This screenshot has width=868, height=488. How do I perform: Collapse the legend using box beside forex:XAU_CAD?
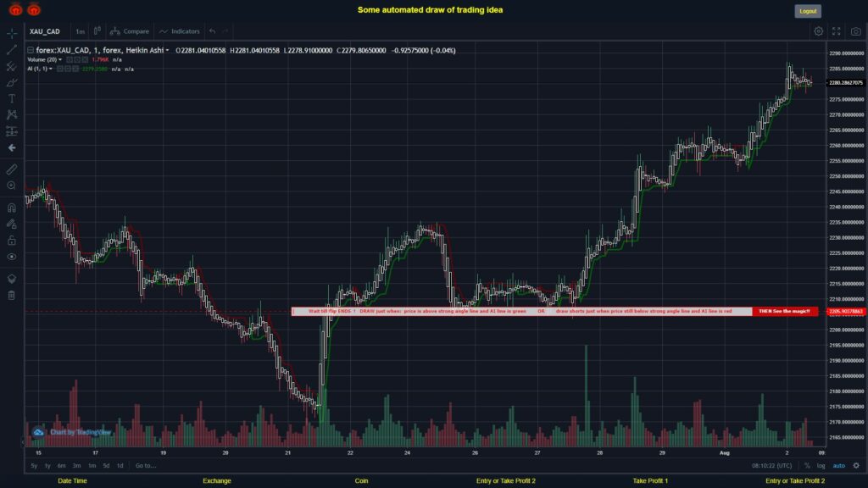click(31, 50)
